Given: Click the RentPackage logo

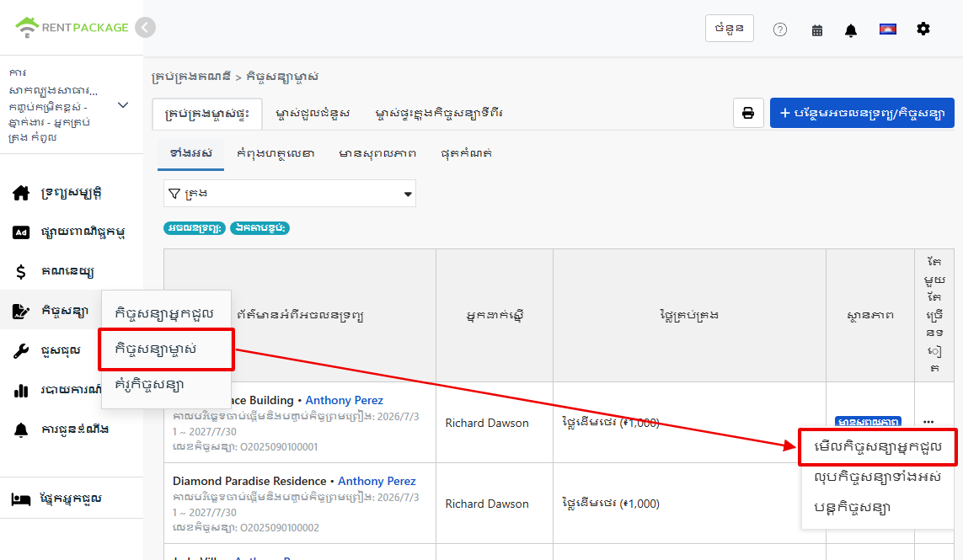Looking at the screenshot, I should (x=72, y=27).
